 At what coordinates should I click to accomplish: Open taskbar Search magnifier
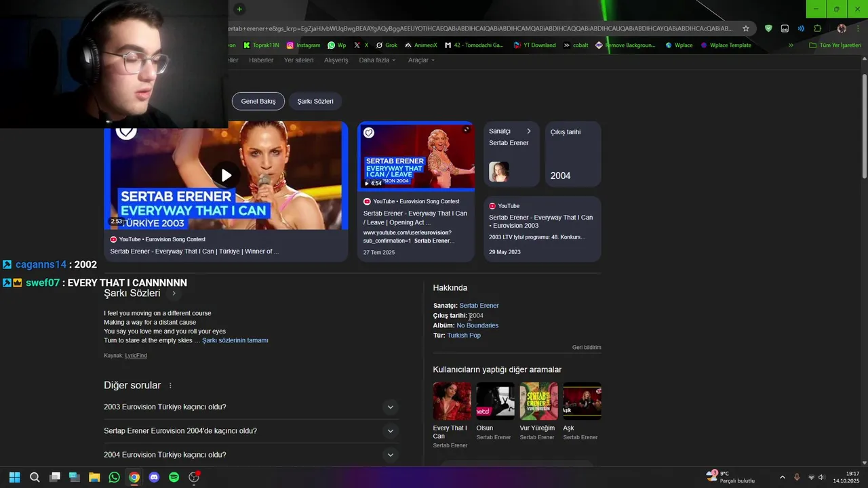35,477
